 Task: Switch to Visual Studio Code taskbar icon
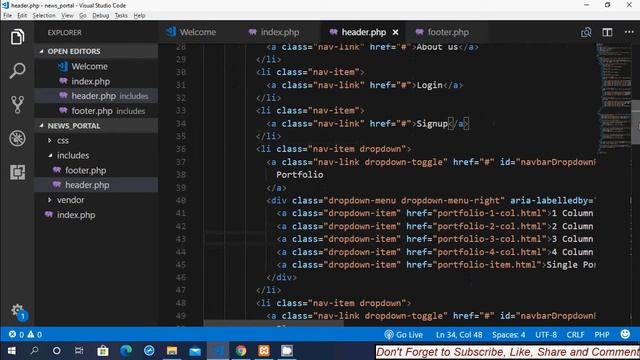pos(218,351)
